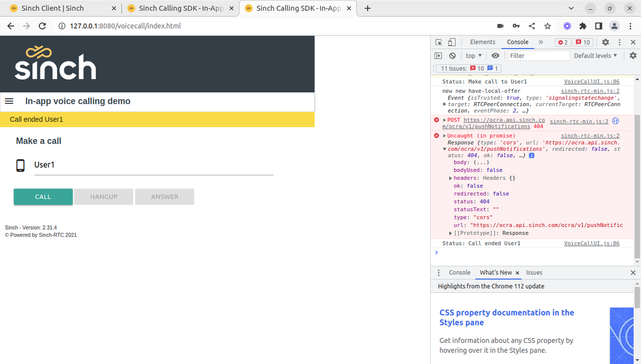This screenshot has height=364, width=641.
Task: Reload the current page
Action: pos(43,26)
